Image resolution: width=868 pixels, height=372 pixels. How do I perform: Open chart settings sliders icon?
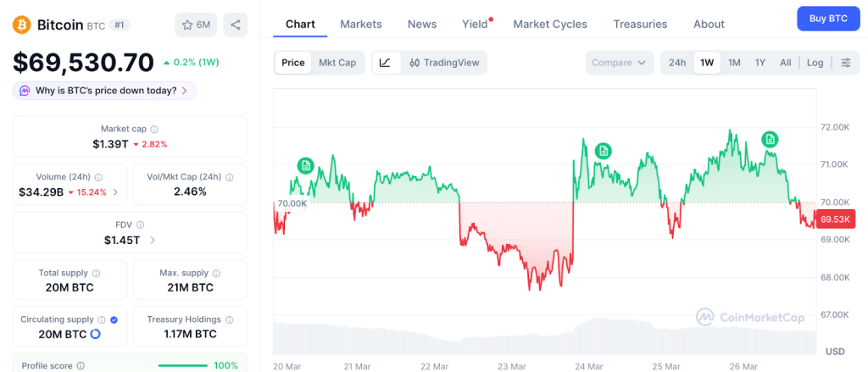845,63
